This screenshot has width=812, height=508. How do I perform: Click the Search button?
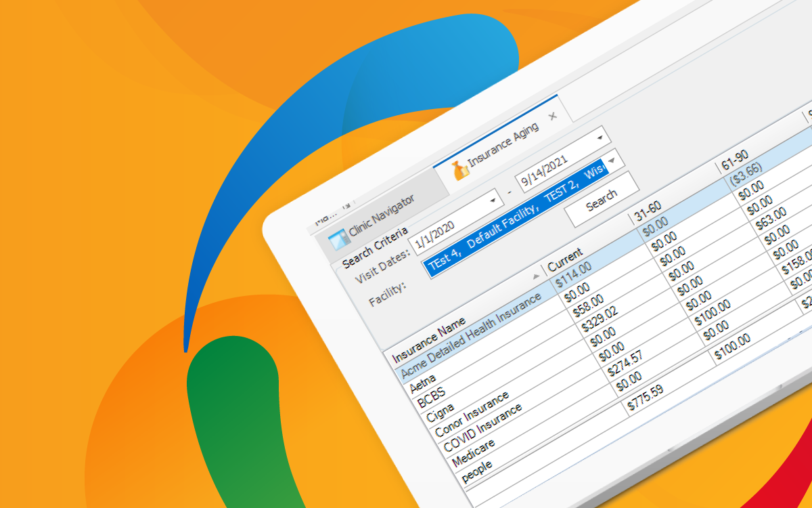(602, 200)
